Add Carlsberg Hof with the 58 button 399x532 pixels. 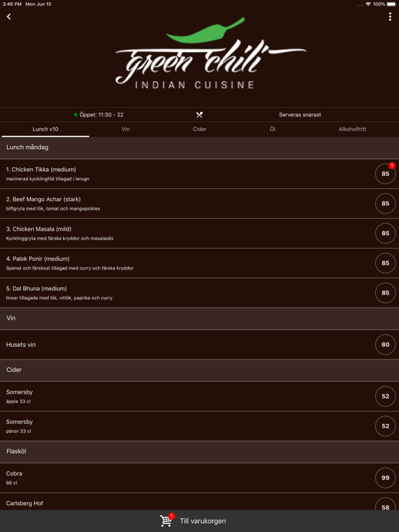(x=385, y=504)
